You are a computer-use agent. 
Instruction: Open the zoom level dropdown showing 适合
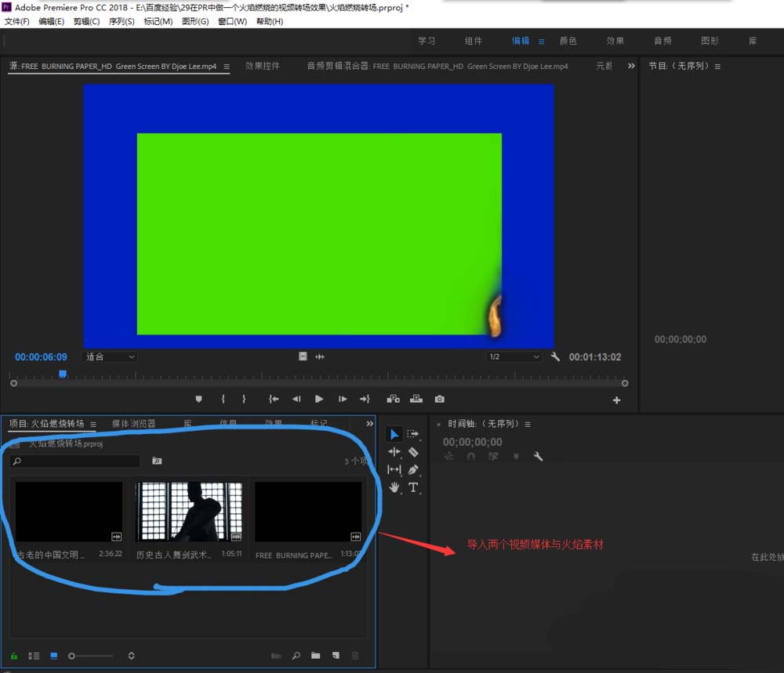(x=110, y=357)
